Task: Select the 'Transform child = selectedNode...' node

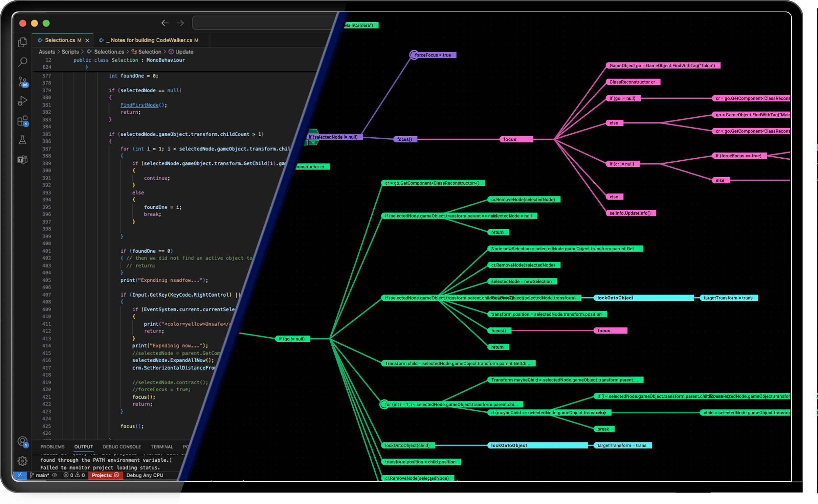Action: click(458, 363)
